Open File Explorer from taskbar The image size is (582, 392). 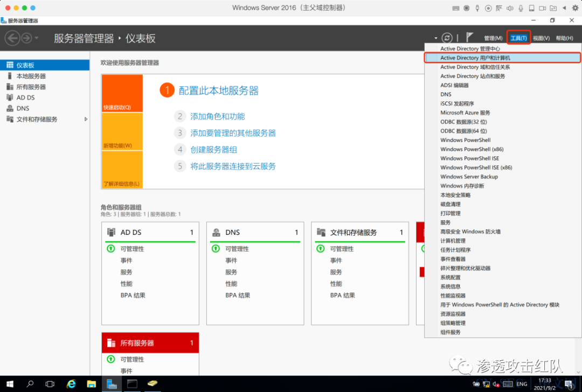[x=91, y=384]
